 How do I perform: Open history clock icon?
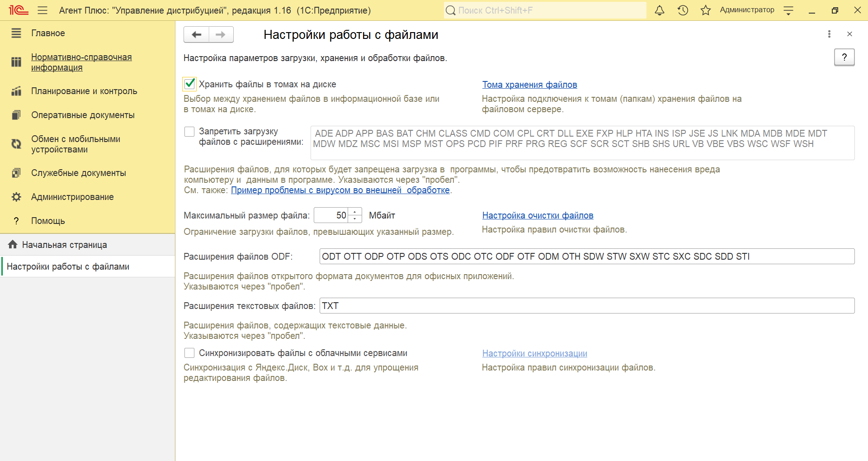(x=683, y=10)
